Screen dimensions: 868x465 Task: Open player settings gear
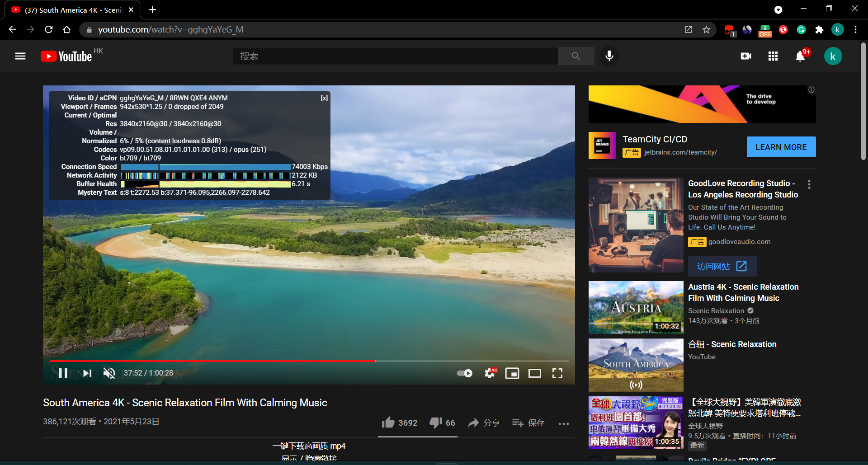pos(490,373)
